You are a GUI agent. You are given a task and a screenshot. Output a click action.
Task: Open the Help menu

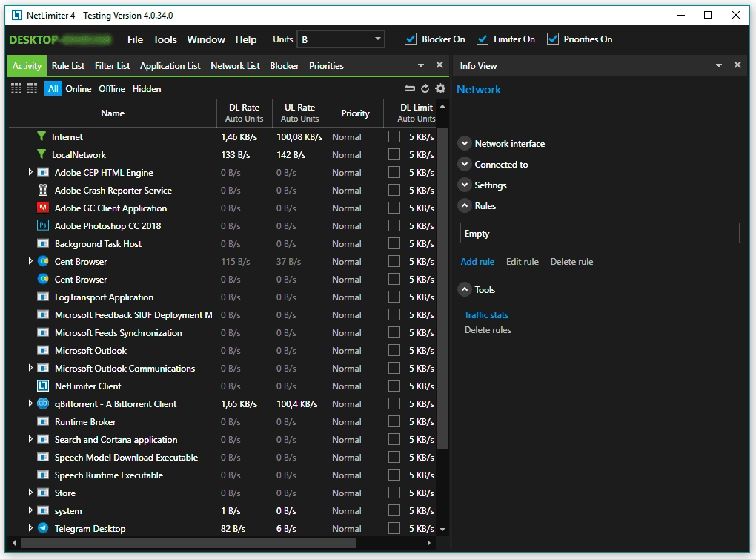point(246,39)
